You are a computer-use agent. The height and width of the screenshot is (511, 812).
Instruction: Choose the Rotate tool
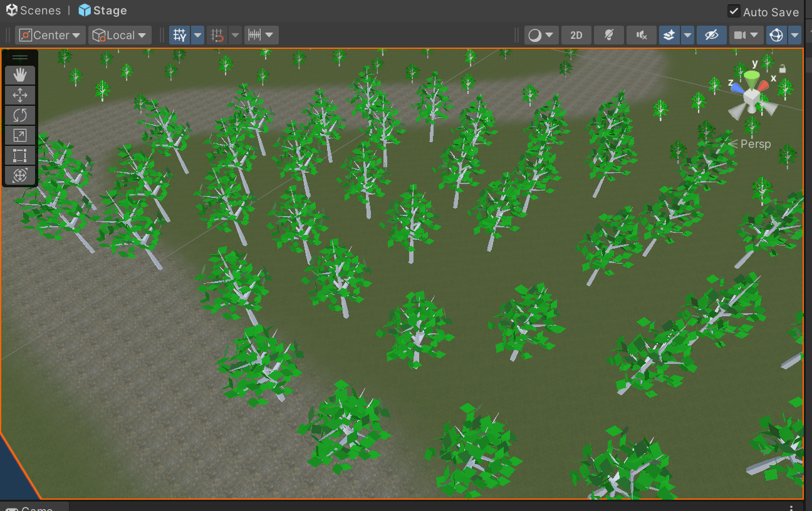20,115
